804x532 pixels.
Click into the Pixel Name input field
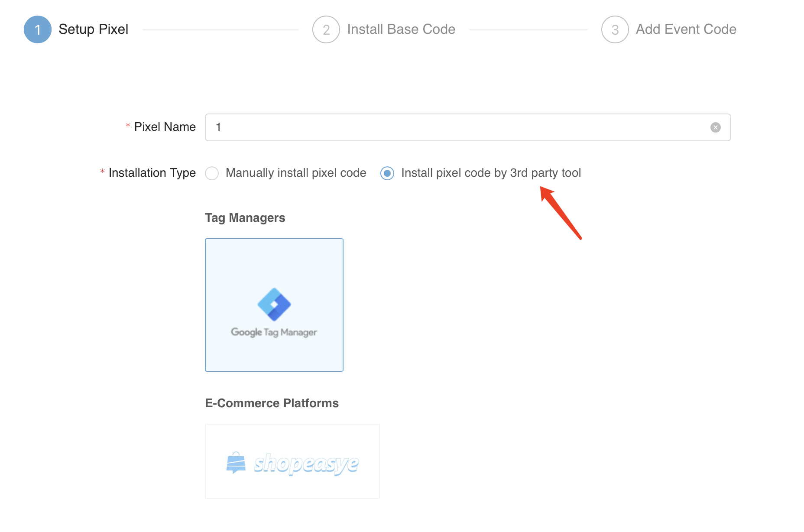(468, 127)
